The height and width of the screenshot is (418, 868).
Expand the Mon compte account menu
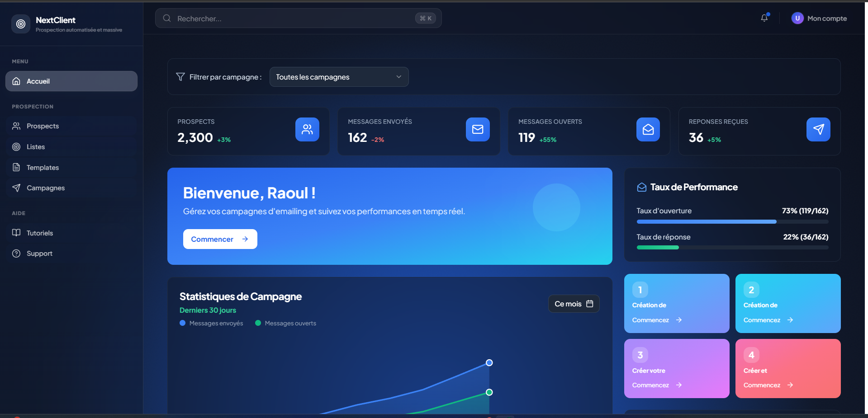[819, 18]
